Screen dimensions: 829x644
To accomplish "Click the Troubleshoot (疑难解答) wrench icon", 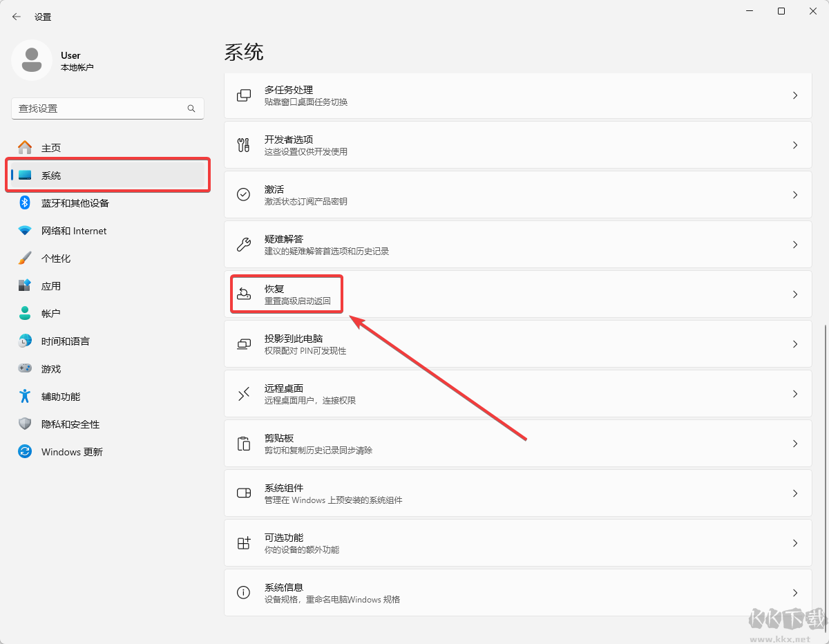I will coord(244,245).
